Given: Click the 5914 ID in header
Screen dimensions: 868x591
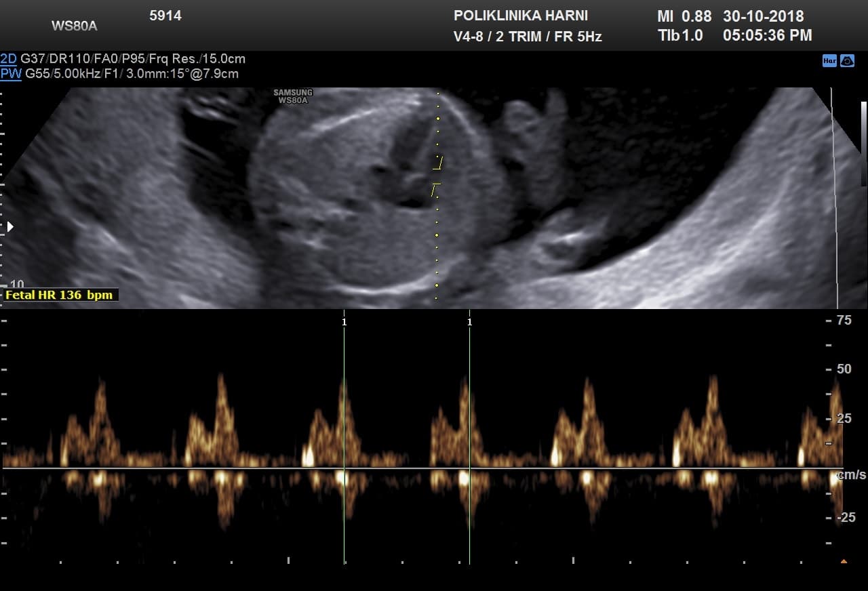Looking at the screenshot, I should (165, 16).
